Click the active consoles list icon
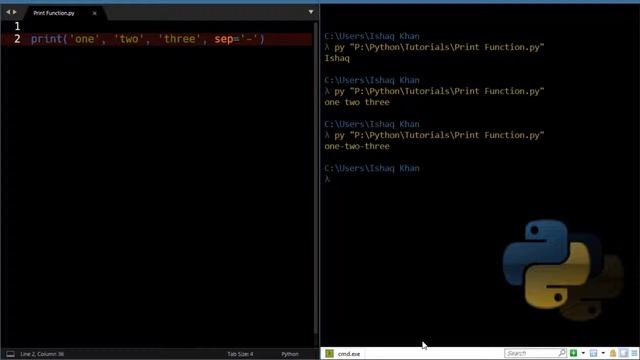640x360 pixels. point(593,353)
